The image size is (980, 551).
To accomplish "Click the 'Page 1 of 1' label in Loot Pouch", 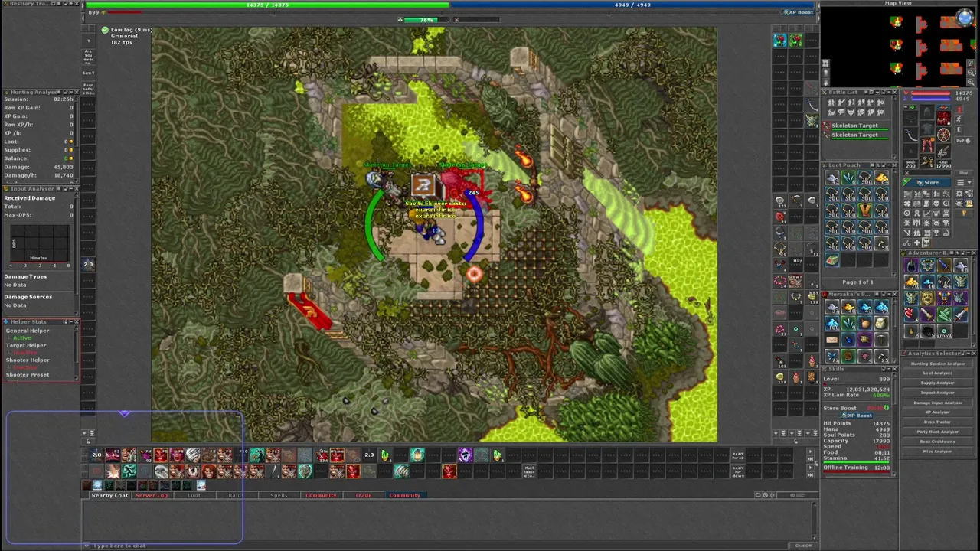I will tap(857, 282).
